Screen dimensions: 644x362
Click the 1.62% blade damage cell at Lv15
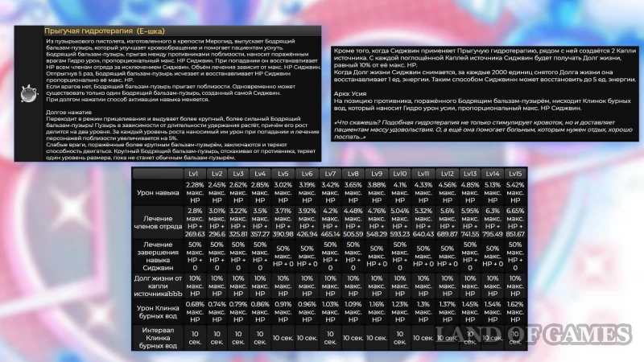pos(516,311)
